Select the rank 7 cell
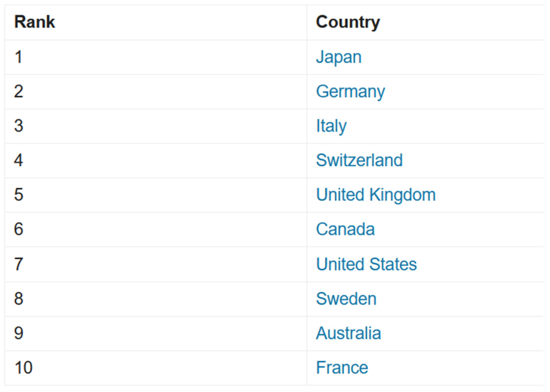This screenshot has height=392, width=550. tap(19, 264)
